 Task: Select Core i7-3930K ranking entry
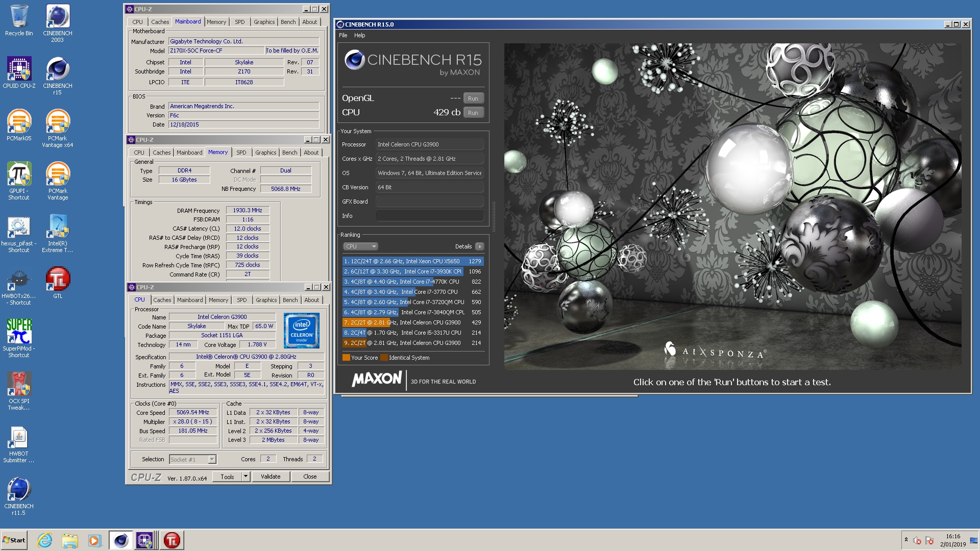click(x=413, y=271)
